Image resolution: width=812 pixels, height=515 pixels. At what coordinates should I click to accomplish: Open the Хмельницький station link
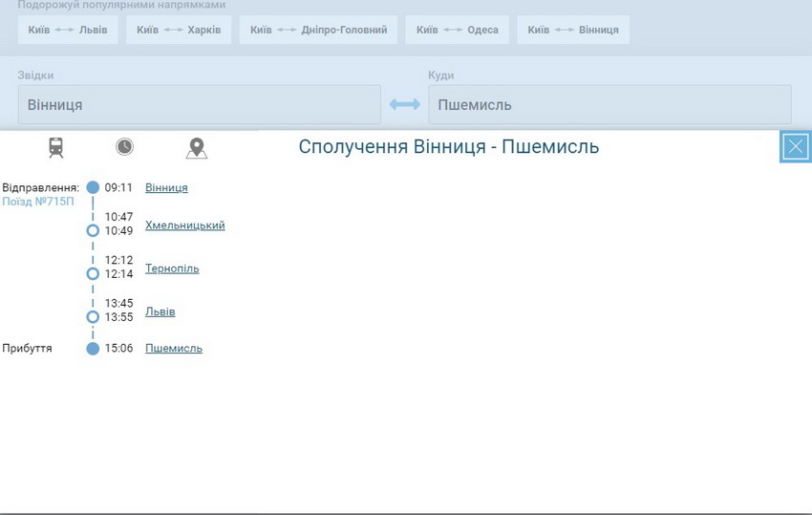(x=184, y=225)
